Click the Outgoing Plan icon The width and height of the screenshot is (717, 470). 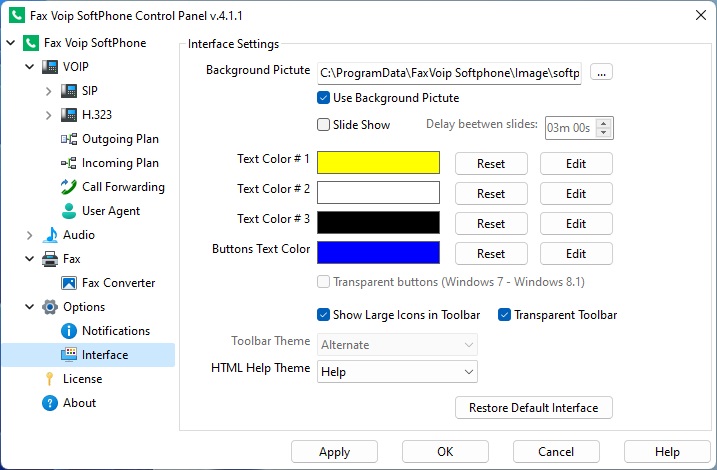(x=69, y=139)
